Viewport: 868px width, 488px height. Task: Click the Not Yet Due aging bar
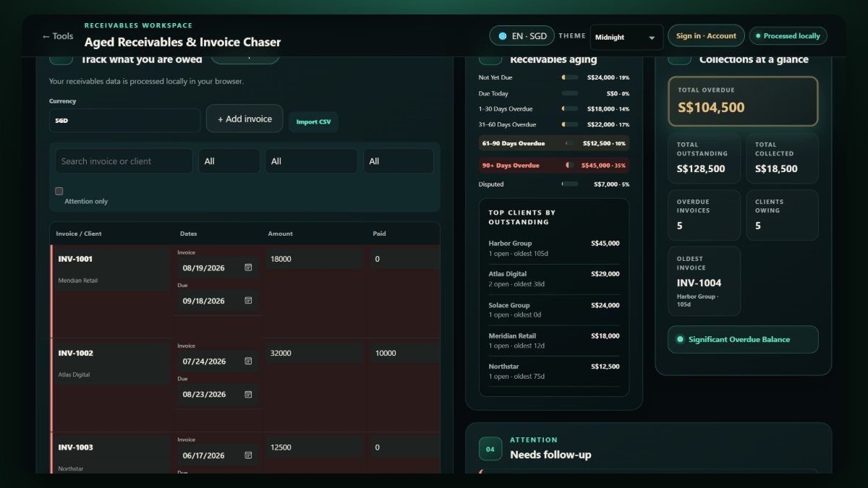(570, 77)
